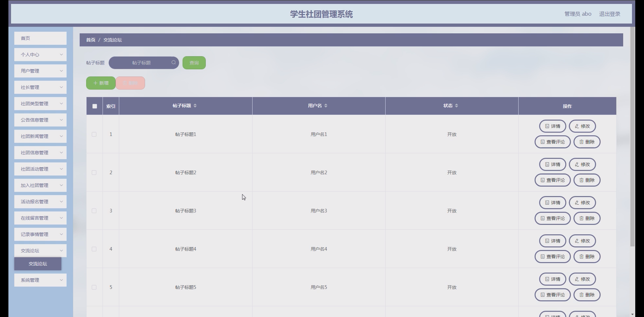Image resolution: width=644 pixels, height=317 pixels.
Task: Click 修改 for row 帖子标题1
Action: [x=582, y=126]
